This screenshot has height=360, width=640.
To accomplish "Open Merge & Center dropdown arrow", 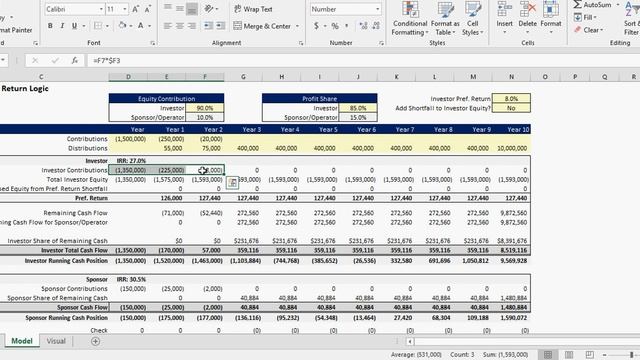I will point(297,26).
